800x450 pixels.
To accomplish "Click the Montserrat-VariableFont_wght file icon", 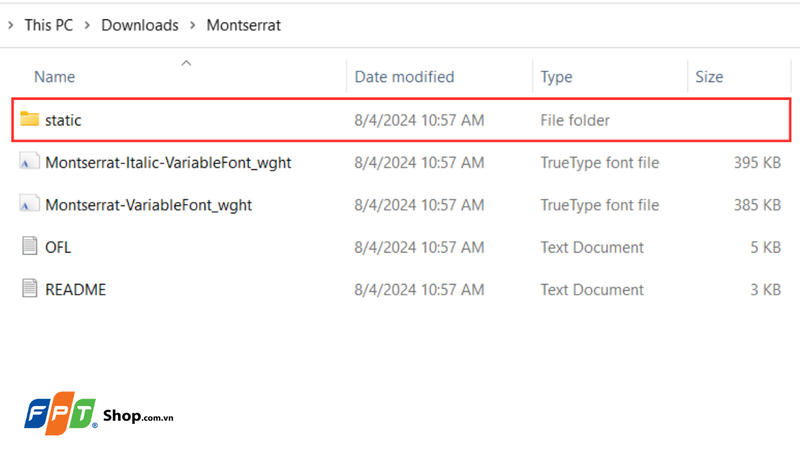I will [29, 205].
